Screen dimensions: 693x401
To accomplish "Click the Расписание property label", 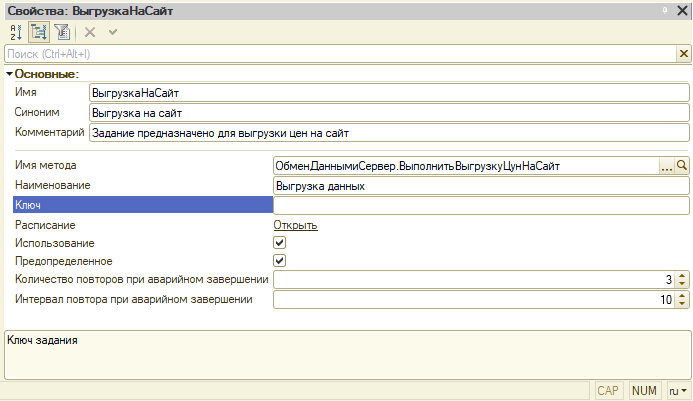I will pyautogui.click(x=45, y=225).
